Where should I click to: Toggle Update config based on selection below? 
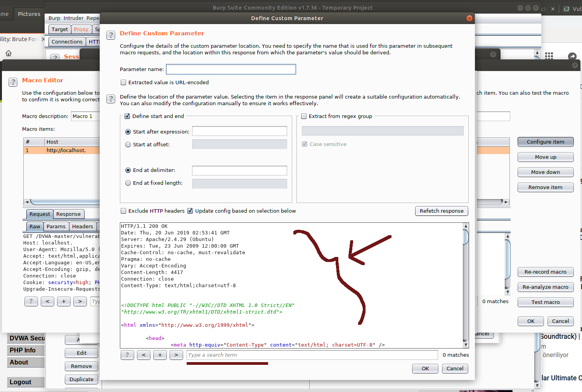coord(190,211)
